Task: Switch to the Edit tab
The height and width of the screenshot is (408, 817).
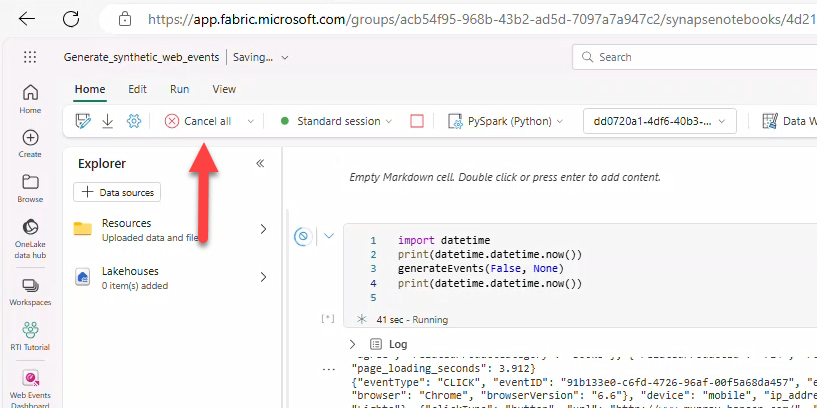Action: click(137, 89)
